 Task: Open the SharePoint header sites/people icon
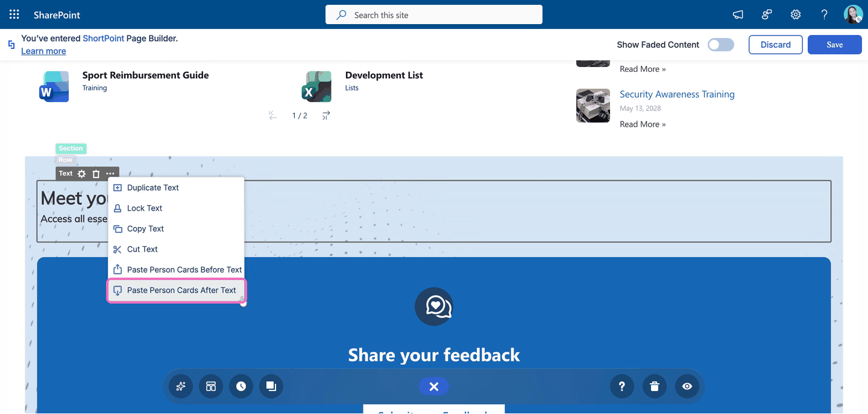point(767,14)
